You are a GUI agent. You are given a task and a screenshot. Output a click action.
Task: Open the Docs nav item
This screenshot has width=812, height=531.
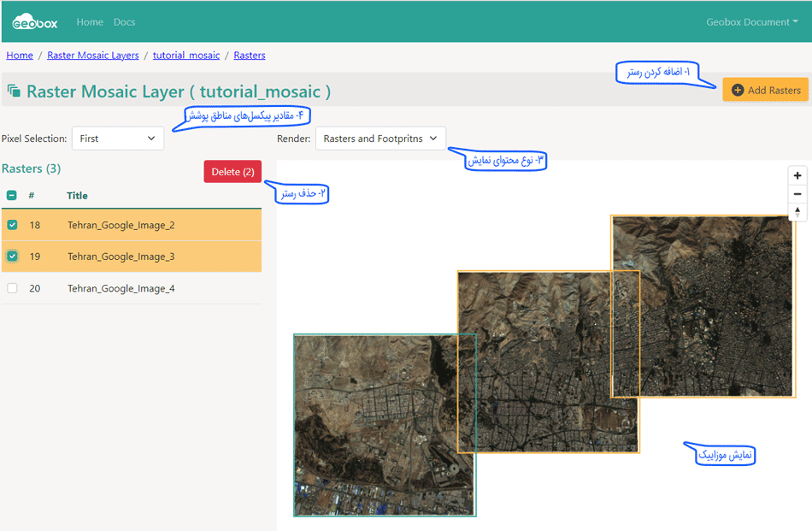pos(124,22)
